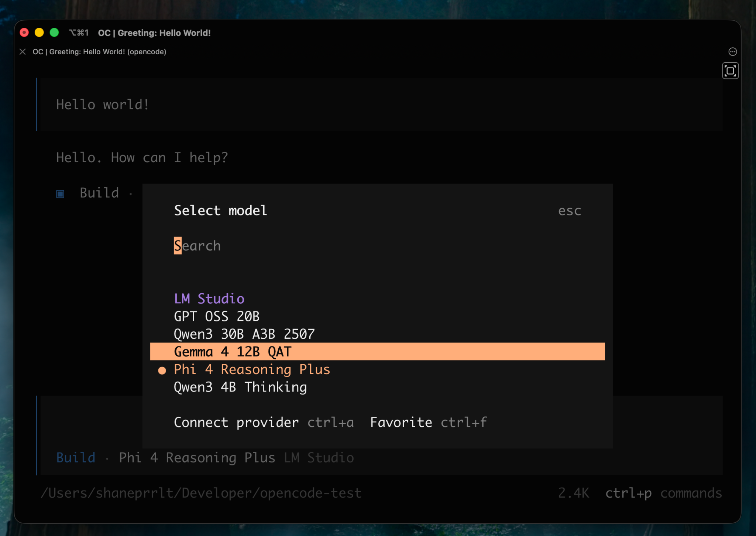Select the 'OC | Greeting: Hello World! (opencode)' tab

[99, 52]
